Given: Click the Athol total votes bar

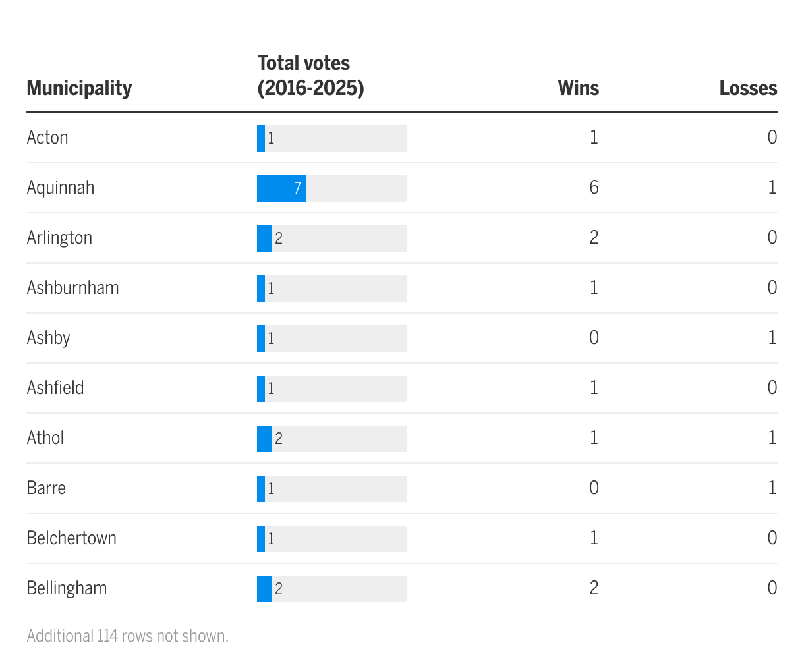Looking at the screenshot, I should point(264,439).
